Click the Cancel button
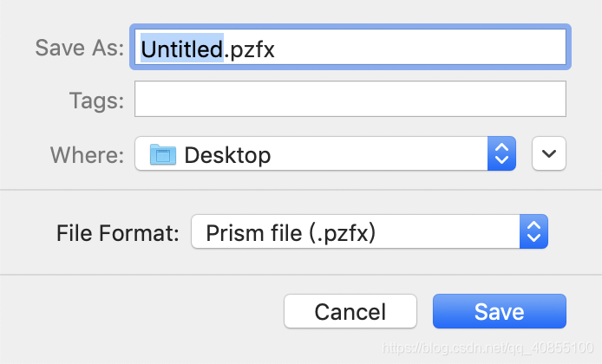602x364 pixels. tap(350, 311)
